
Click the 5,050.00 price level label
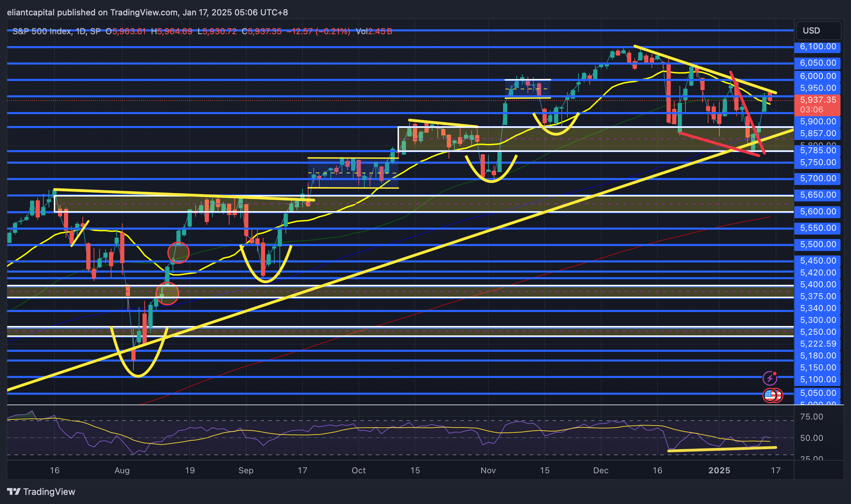click(x=817, y=393)
